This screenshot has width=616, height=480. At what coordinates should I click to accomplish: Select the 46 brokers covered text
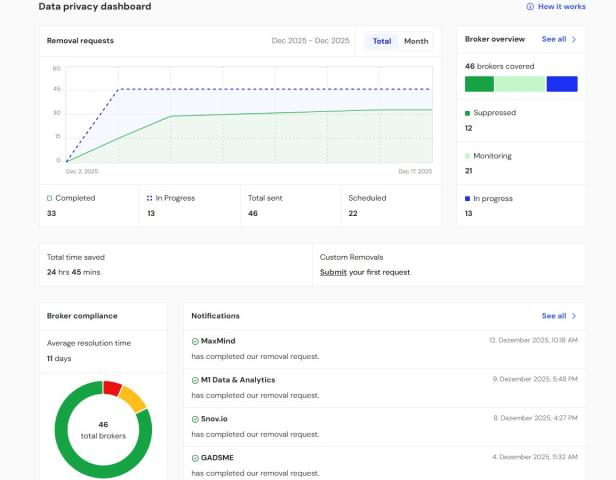(499, 66)
